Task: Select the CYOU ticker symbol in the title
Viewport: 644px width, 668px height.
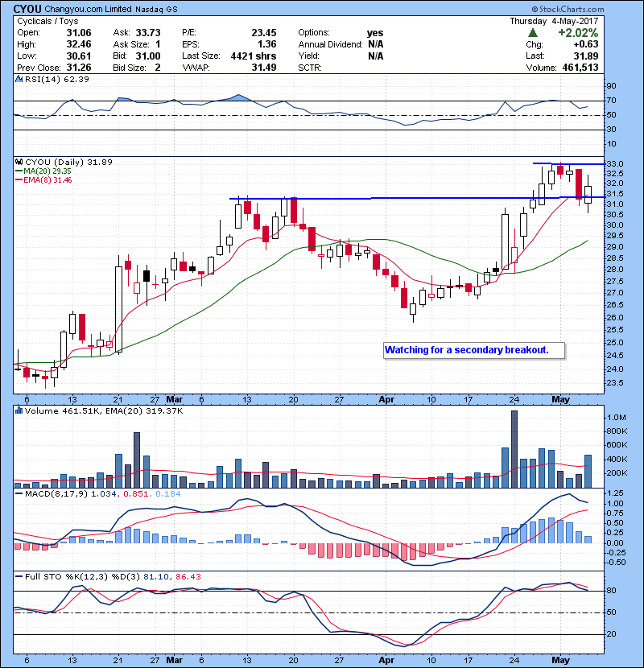Action: coord(27,9)
